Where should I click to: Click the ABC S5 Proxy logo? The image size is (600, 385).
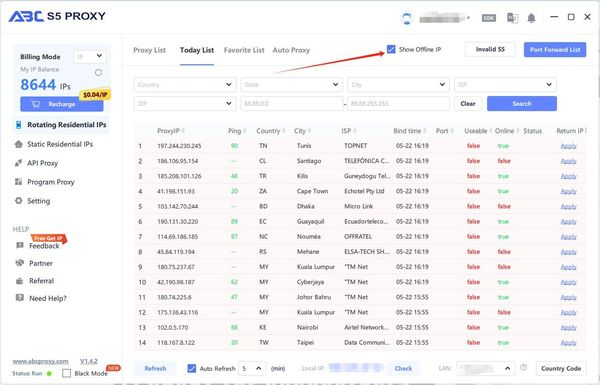click(57, 16)
